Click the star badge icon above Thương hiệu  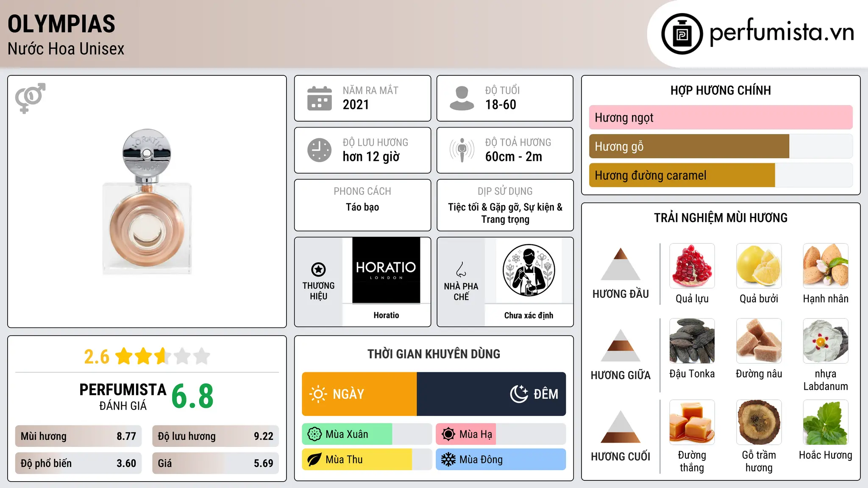pyautogui.click(x=318, y=269)
